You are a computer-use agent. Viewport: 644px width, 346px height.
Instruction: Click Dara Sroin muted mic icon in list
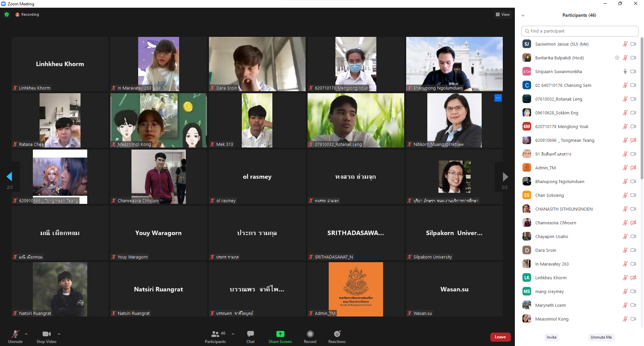point(625,250)
